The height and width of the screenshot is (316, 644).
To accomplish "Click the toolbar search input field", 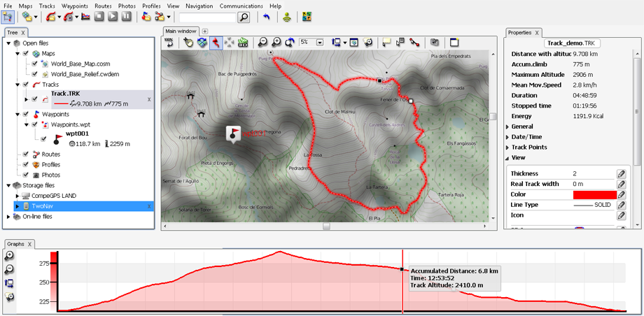I will pos(208,17).
